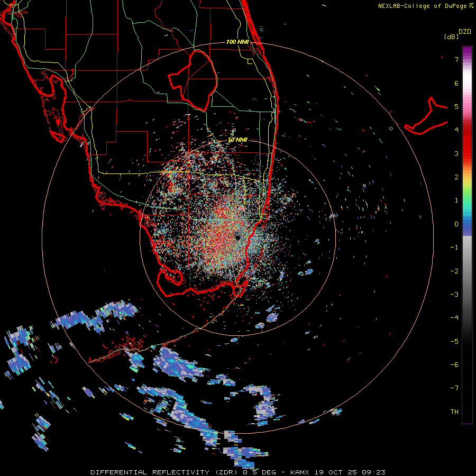Click scale value -7 on legend

point(454,388)
